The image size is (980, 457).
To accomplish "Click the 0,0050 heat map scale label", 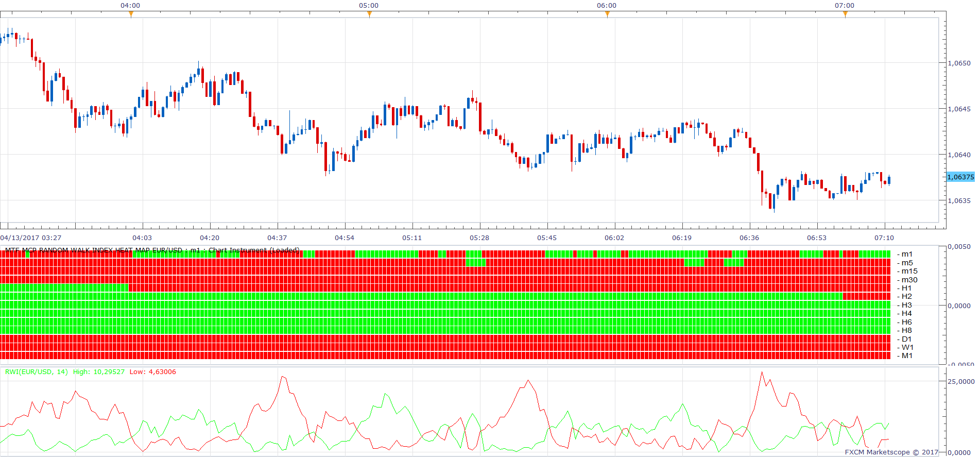I will pos(959,246).
